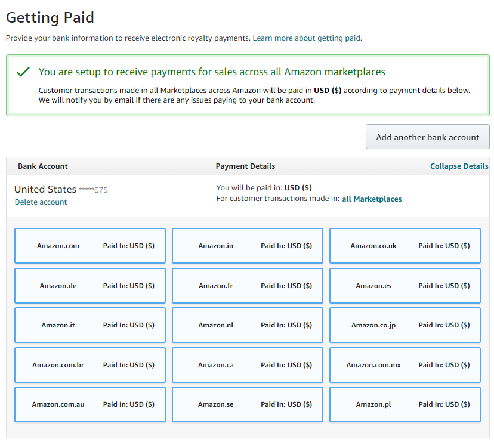This screenshot has width=494, height=448.
Task: Select the Amazon.se marketplace card
Action: pos(248,404)
